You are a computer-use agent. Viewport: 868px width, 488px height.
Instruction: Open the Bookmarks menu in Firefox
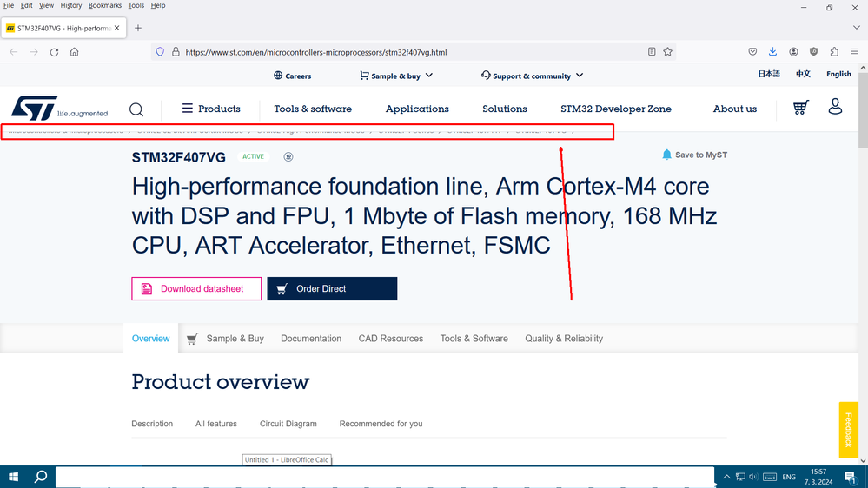tap(104, 5)
